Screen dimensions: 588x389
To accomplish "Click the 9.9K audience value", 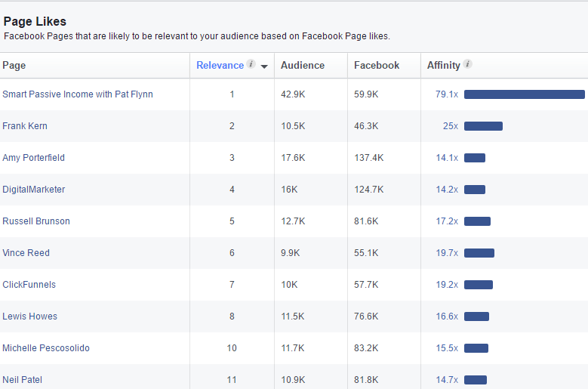I will coord(291,253).
